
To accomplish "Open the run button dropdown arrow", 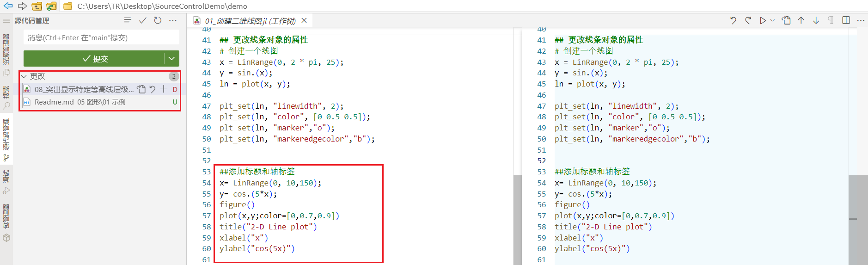I will (x=772, y=20).
